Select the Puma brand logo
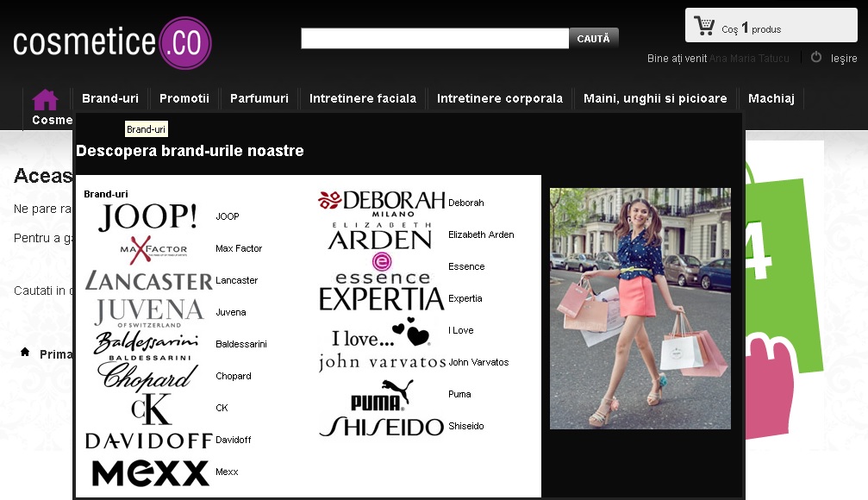This screenshot has width=868, height=500. point(382,395)
